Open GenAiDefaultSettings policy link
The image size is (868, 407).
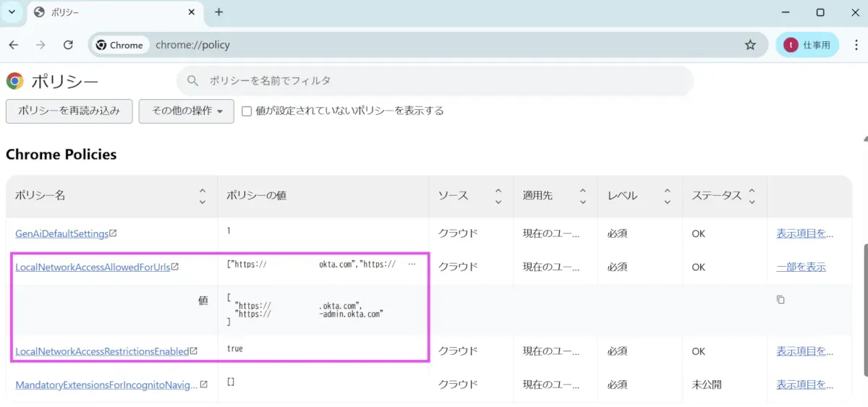coord(61,234)
